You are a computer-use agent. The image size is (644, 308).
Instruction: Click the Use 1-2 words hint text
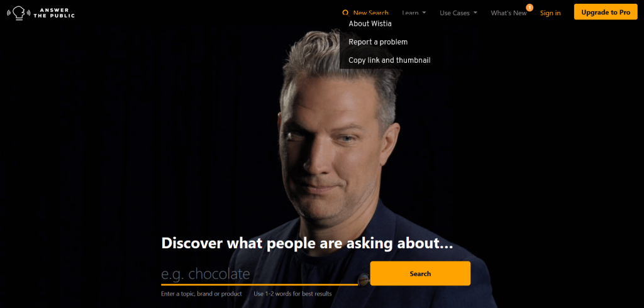coord(292,294)
